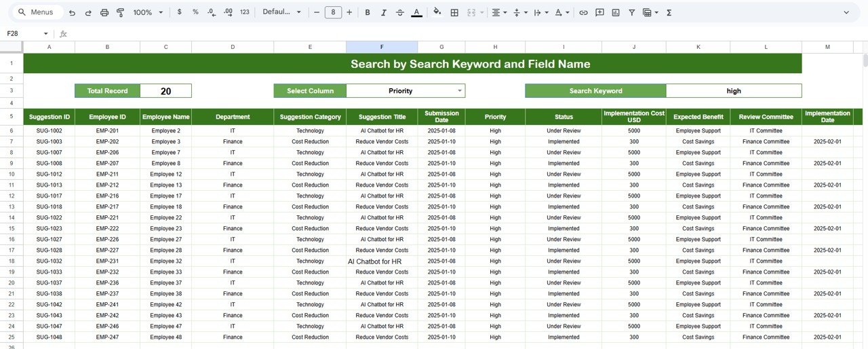The height and width of the screenshot is (349, 868).
Task: Add a comment via toolbar icon
Action: tap(599, 12)
